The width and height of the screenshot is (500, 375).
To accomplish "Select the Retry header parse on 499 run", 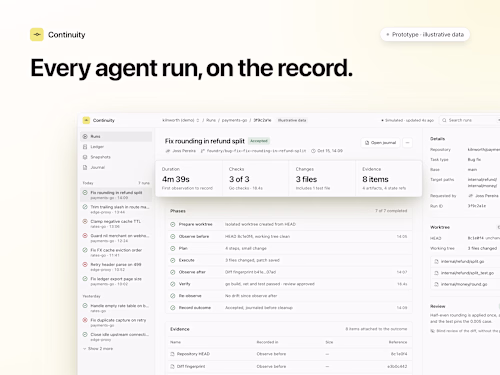I will (x=116, y=266).
